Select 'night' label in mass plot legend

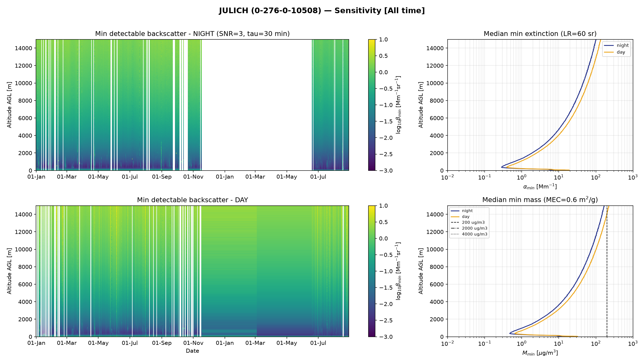pos(467,211)
